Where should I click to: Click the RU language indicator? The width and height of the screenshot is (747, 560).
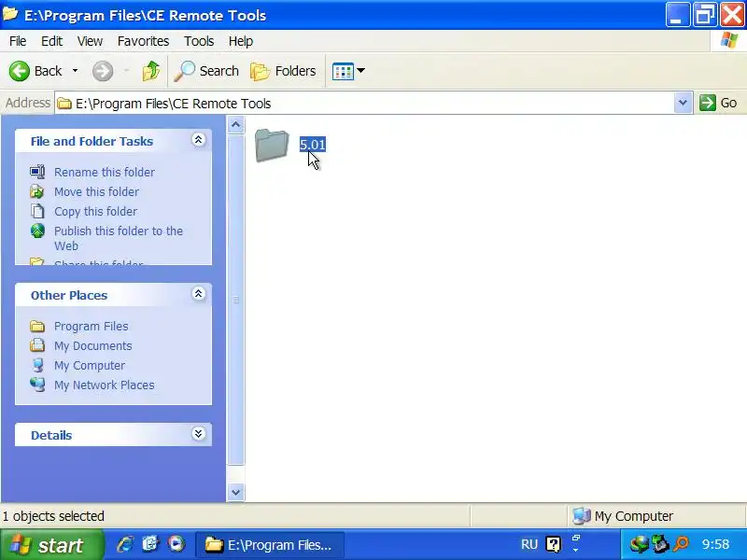[529, 544]
